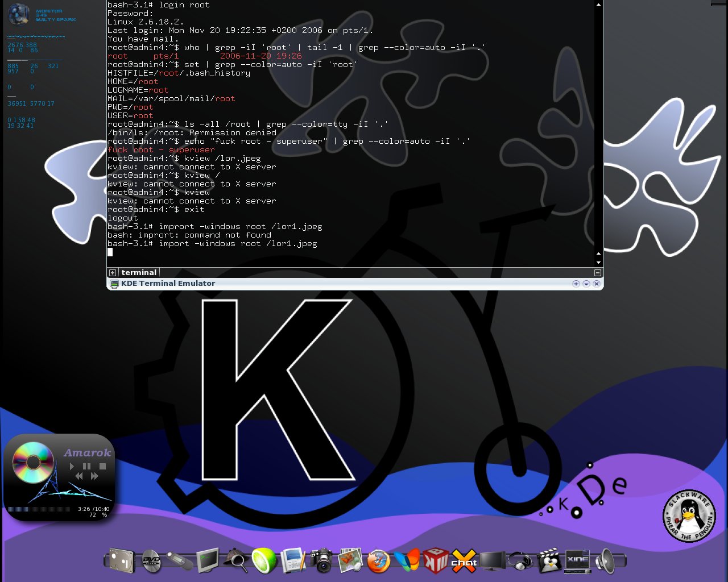Close the current terminal tab with minus button
The width and height of the screenshot is (728, 582).
[x=598, y=273]
